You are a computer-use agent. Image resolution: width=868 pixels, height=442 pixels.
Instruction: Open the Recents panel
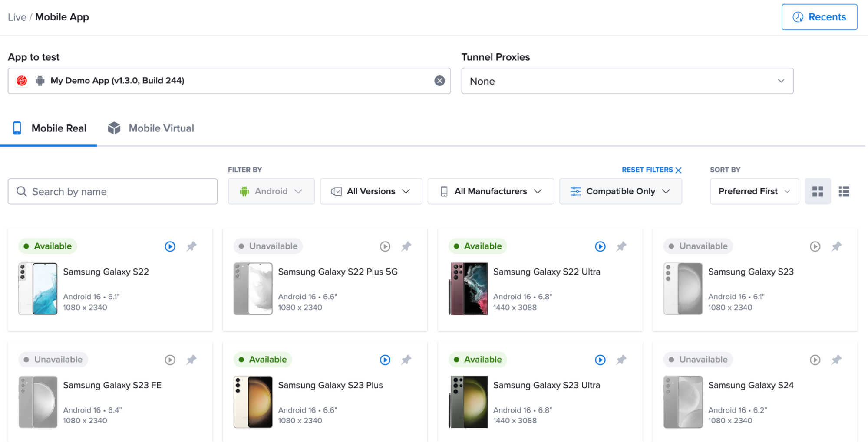coord(819,17)
